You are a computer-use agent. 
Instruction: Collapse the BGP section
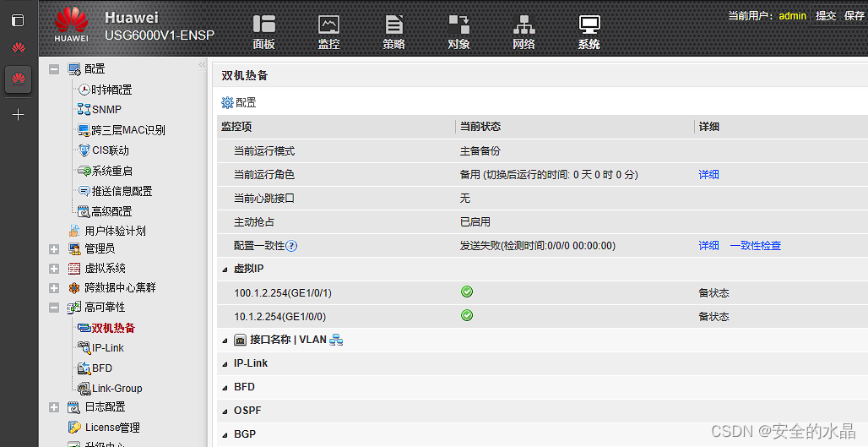[225, 435]
